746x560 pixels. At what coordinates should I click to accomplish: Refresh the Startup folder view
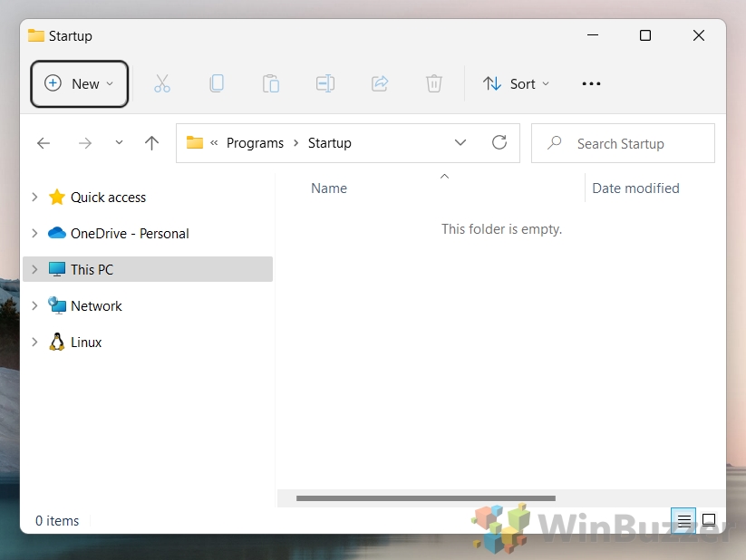[499, 143]
